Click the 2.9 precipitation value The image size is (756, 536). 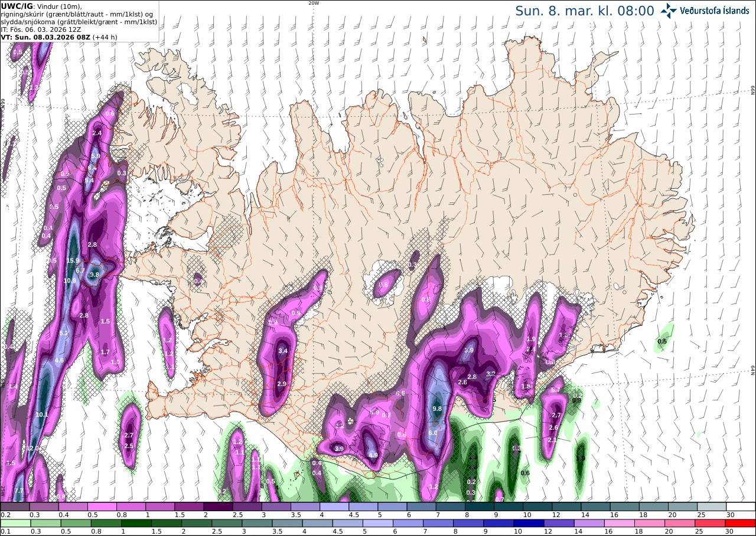[x=282, y=384]
